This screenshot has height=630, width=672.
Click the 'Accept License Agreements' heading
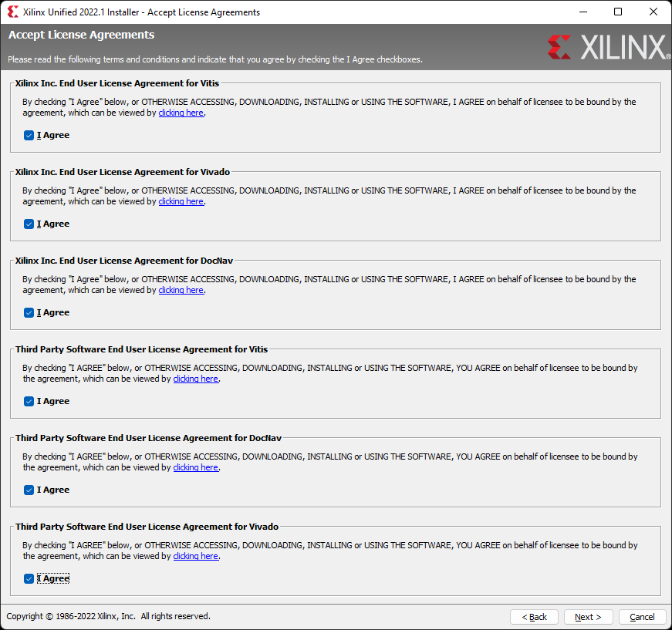pyautogui.click(x=82, y=35)
